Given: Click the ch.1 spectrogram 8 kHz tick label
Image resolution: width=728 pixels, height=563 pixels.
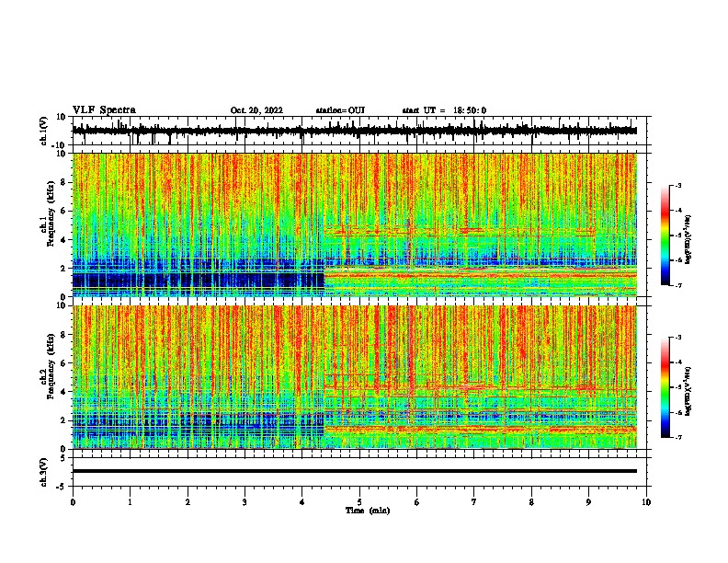Looking at the screenshot, I should coord(63,182).
